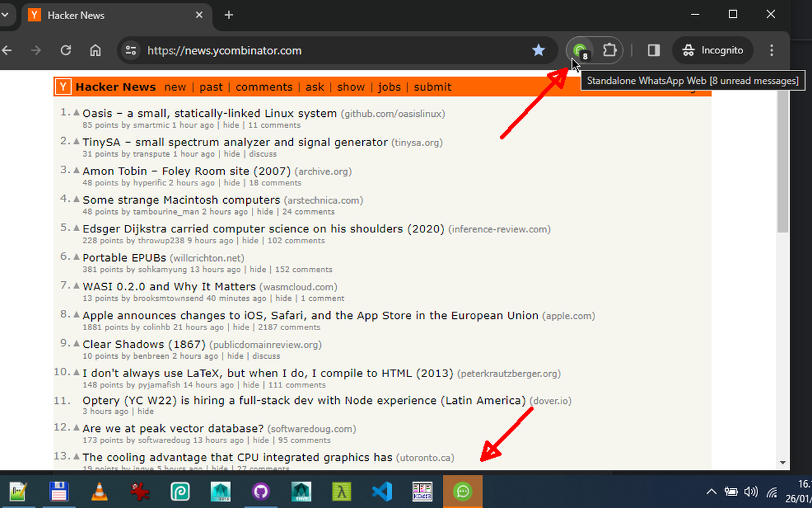Show hidden system tray icons
Viewport: 812px width, 508px height.
pos(711,491)
